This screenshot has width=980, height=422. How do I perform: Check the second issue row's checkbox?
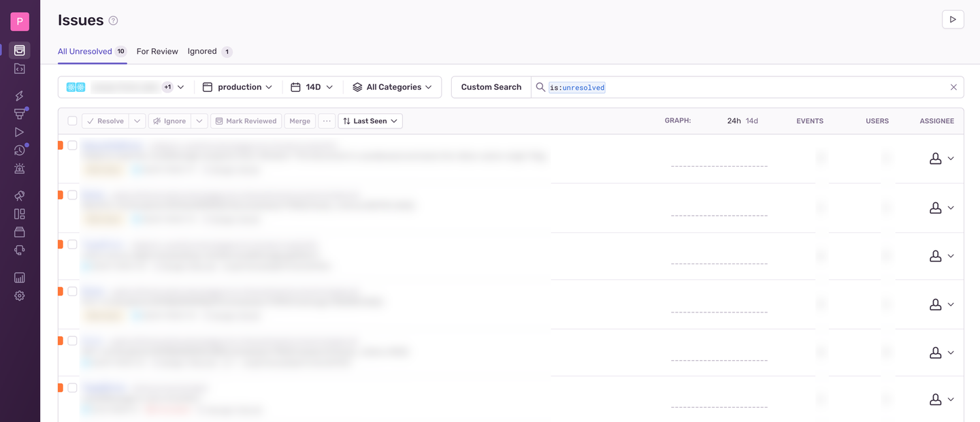click(72, 195)
